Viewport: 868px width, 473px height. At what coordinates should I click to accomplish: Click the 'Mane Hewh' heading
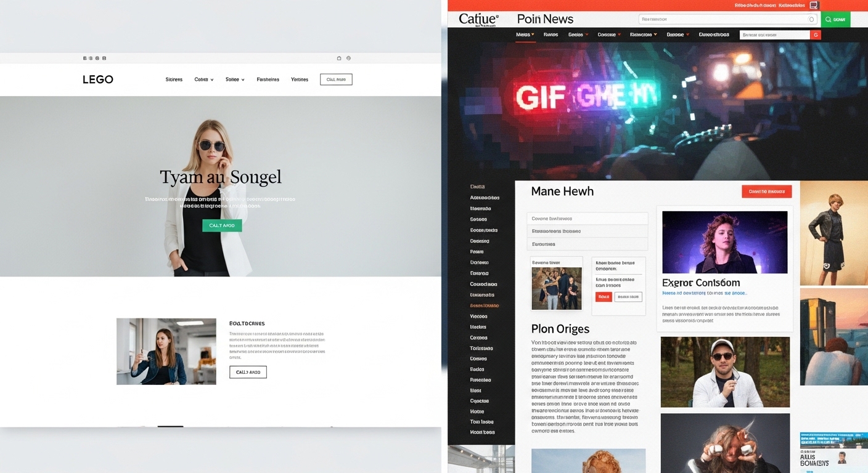point(562,192)
